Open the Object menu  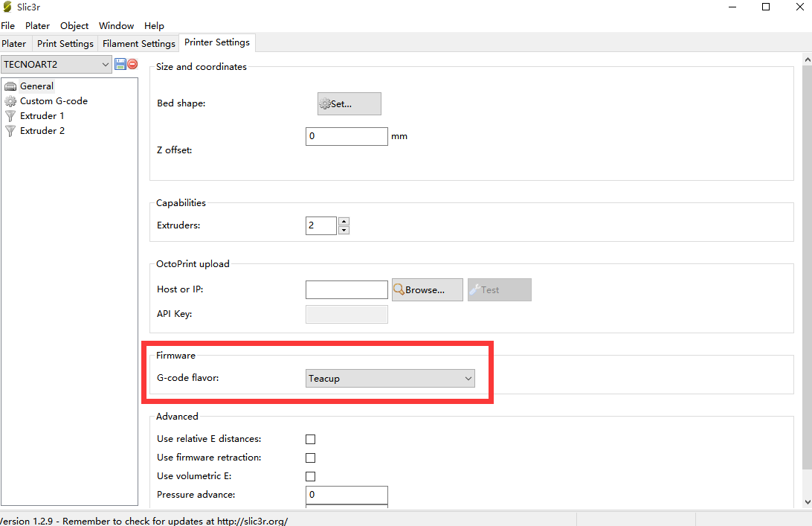pyautogui.click(x=74, y=26)
